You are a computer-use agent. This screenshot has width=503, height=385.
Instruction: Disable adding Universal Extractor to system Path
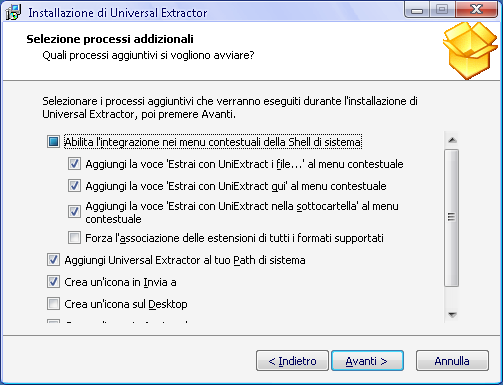pyautogui.click(x=53, y=260)
